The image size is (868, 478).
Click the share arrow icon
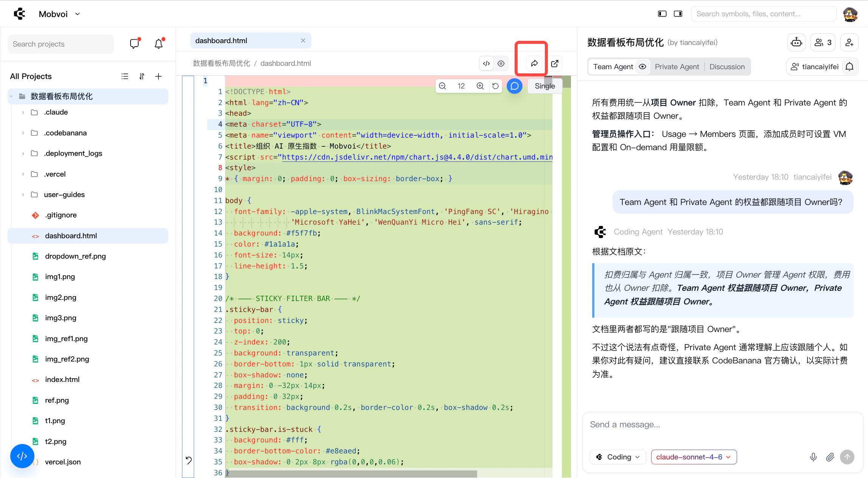pyautogui.click(x=534, y=64)
